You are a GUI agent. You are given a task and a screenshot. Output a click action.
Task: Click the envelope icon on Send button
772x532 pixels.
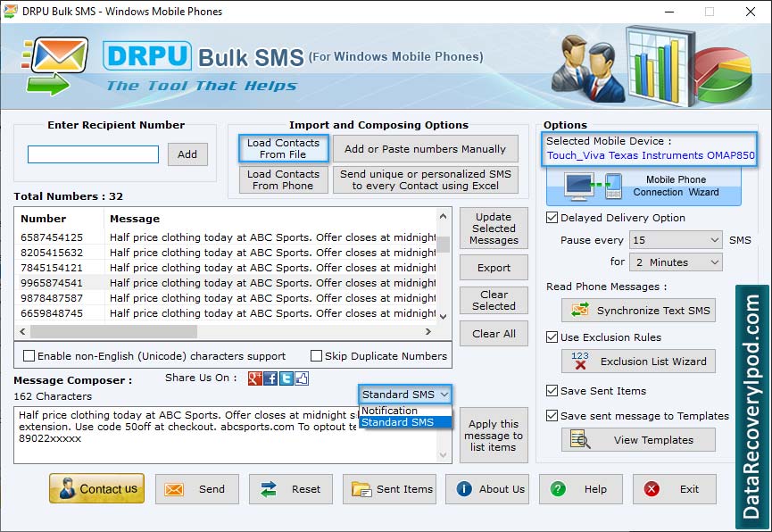tap(174, 489)
